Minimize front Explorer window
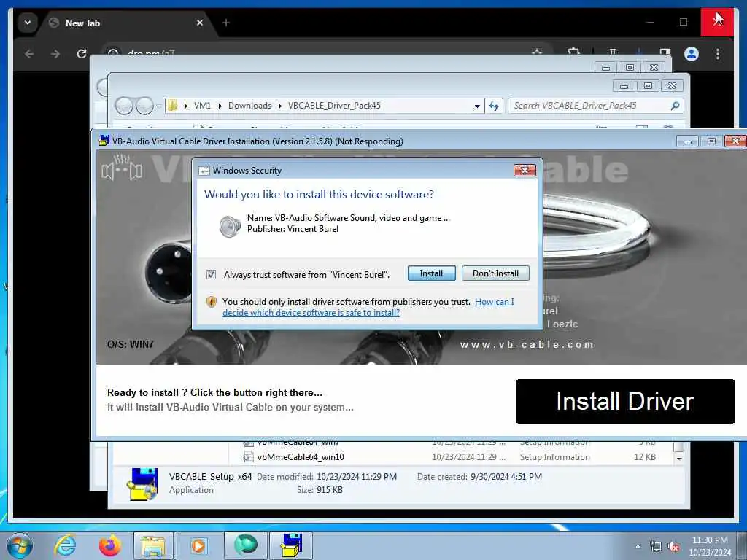 pyautogui.click(x=624, y=86)
